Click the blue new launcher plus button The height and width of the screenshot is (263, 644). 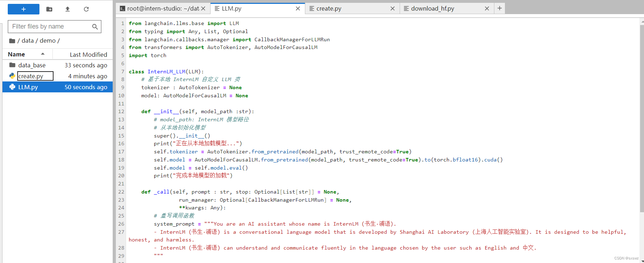coord(24,9)
